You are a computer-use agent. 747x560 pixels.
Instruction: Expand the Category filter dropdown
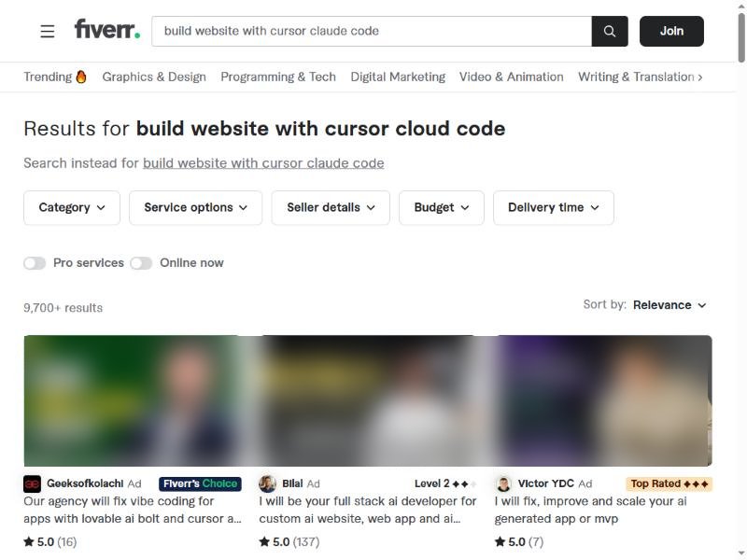pos(72,207)
